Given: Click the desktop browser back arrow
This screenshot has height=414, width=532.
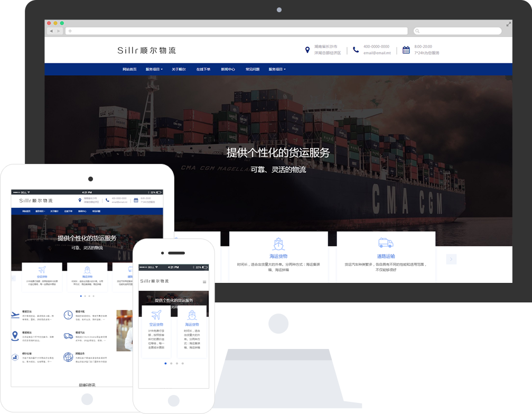Looking at the screenshot, I should point(51,31).
